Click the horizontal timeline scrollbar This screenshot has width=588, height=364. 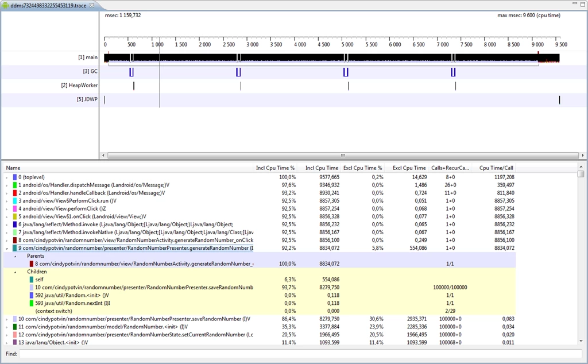click(x=343, y=155)
